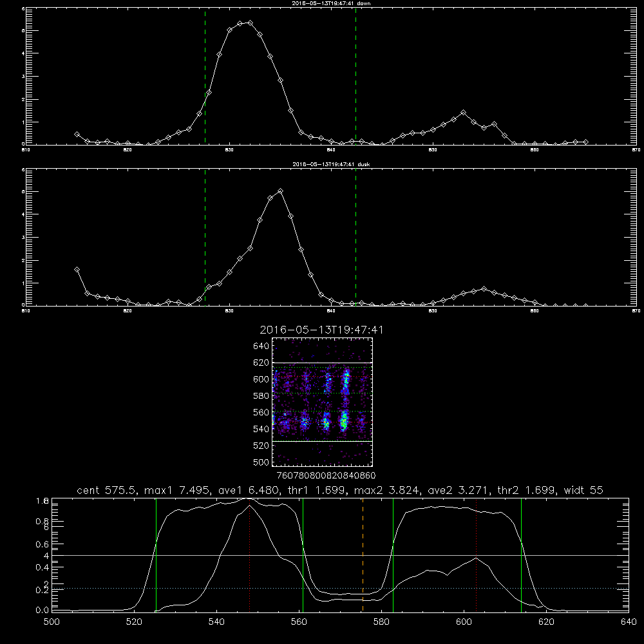Click the green solid line near 525 in the bottom plot
This screenshot has height=644, width=644.
pyautogui.click(x=156, y=554)
